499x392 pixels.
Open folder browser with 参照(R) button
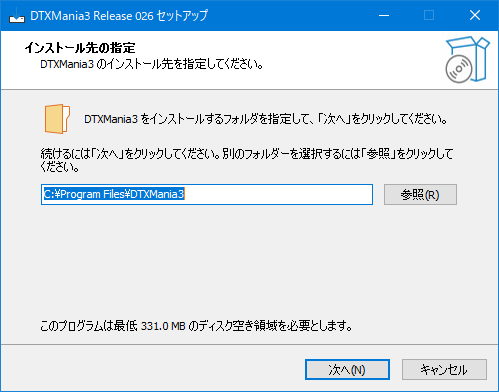point(420,194)
